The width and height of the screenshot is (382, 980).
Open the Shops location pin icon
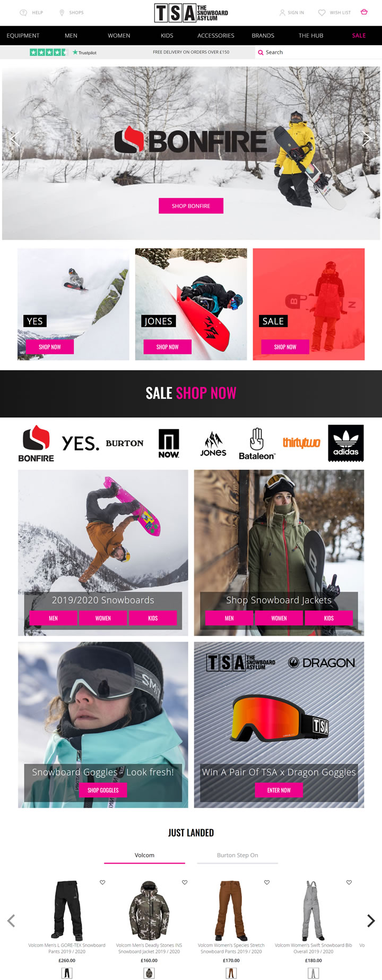pos(62,12)
